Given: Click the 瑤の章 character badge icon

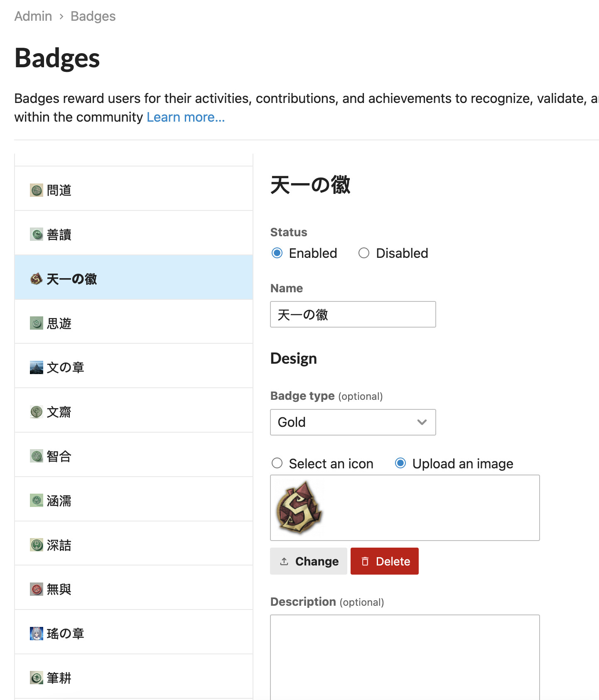Looking at the screenshot, I should 37,634.
